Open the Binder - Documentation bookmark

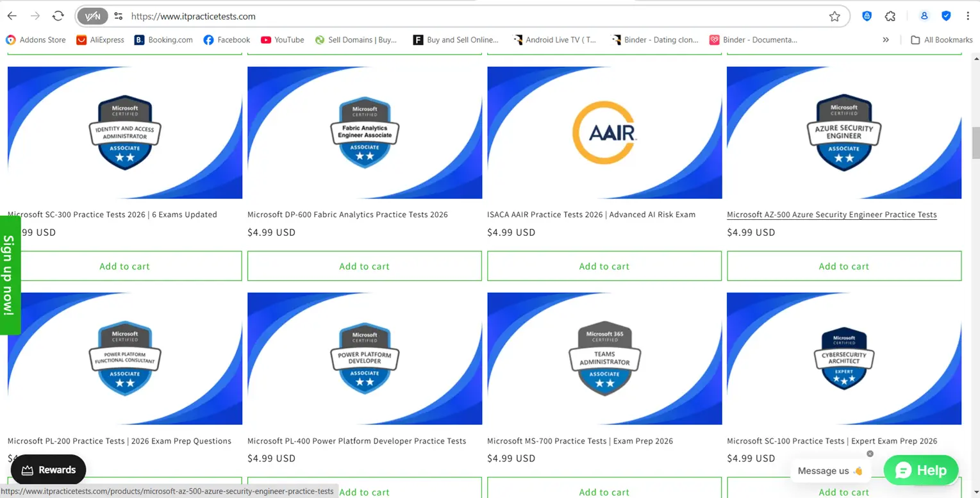coord(754,40)
